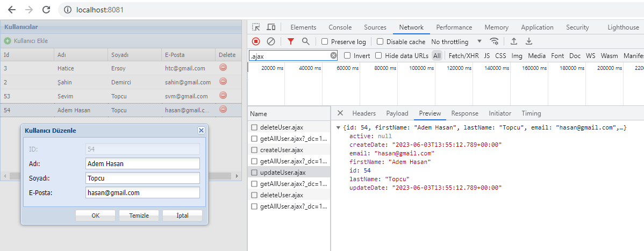Switch to Console tab
644x251 pixels.
click(340, 27)
